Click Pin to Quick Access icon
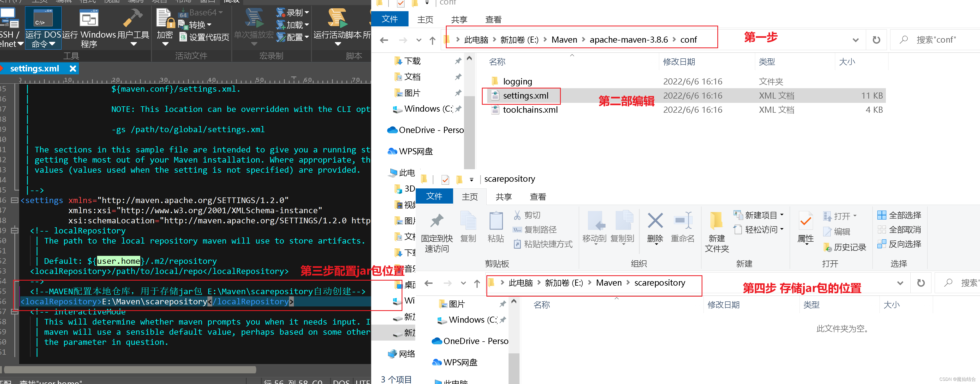Viewport: 980px width, 384px height. (437, 221)
